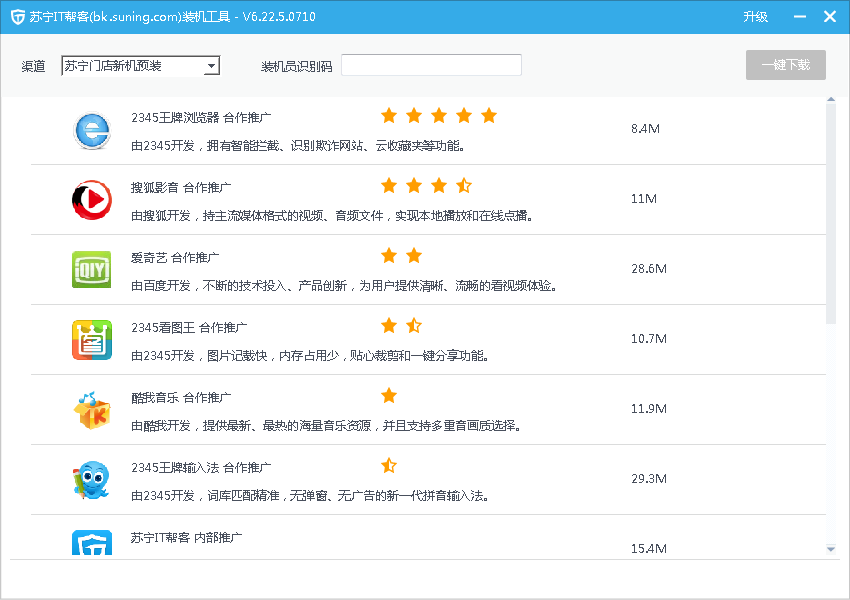Focus the 装机员识别码 input field
850x600 pixels.
click(431, 65)
